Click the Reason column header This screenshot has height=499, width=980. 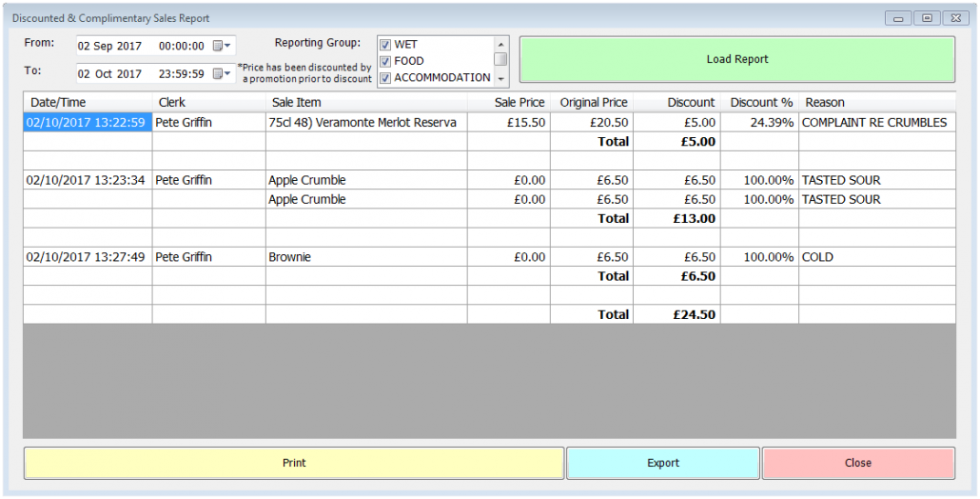pos(877,103)
